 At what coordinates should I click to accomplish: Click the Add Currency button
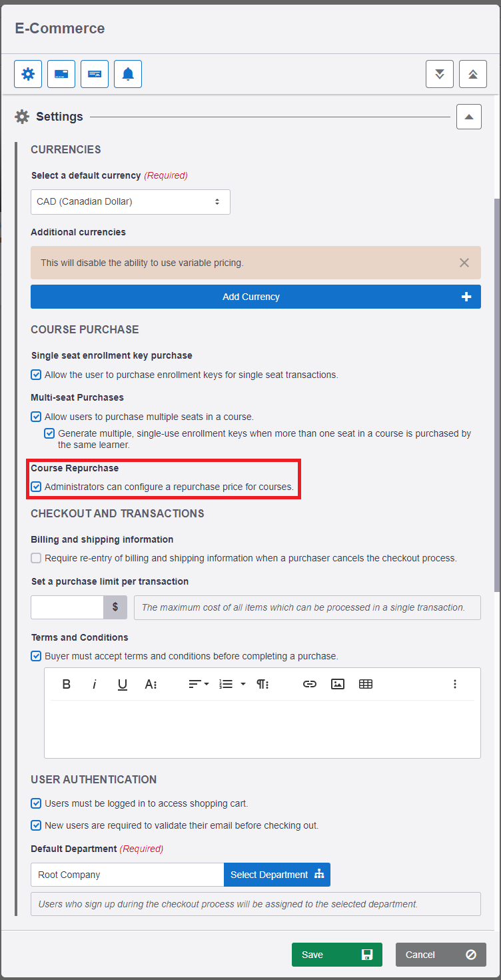[x=256, y=297]
